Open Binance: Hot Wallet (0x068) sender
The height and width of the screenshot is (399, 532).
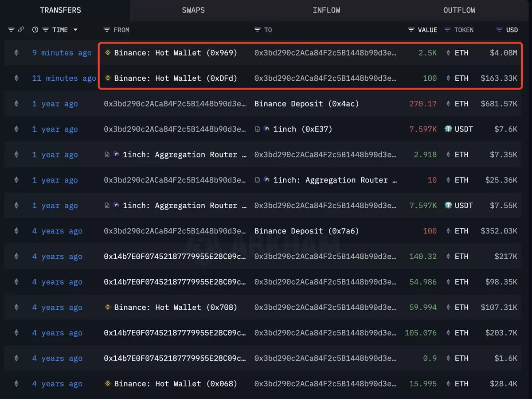tap(176, 383)
